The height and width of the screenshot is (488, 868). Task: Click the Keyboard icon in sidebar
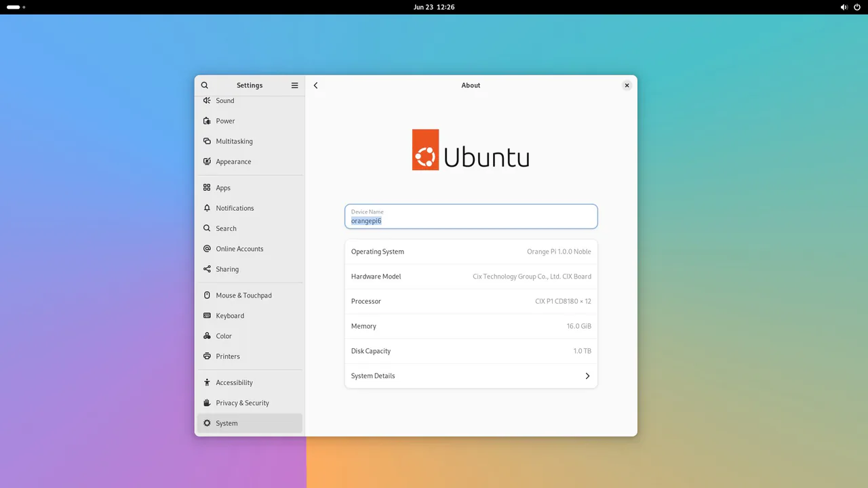coord(207,316)
